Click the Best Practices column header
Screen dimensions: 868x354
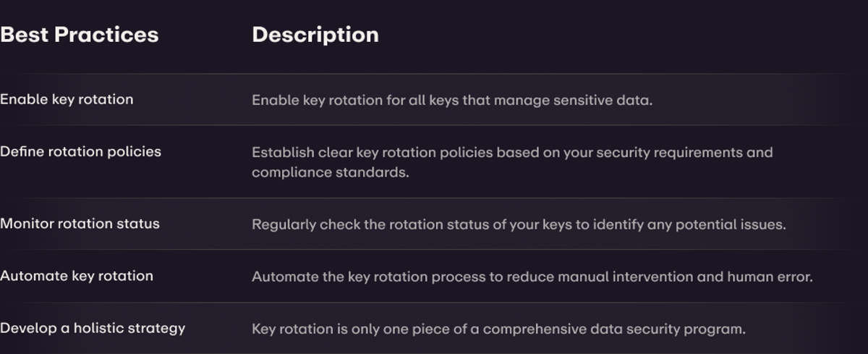[79, 35]
